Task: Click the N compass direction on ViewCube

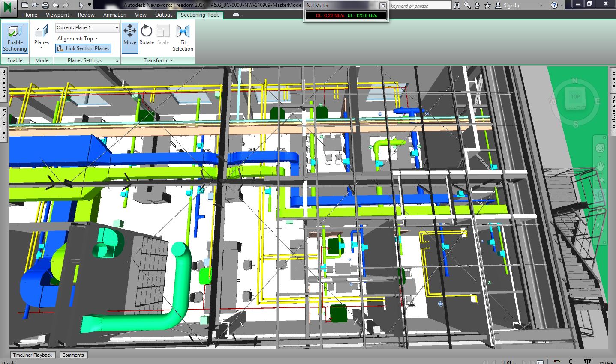Action: click(x=575, y=80)
